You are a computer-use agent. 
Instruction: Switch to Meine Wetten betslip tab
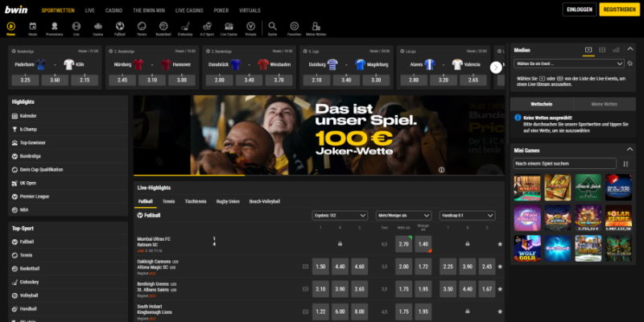pos(605,104)
